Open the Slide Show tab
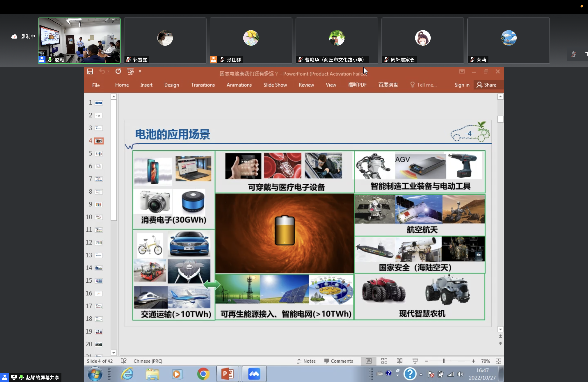This screenshot has height=382, width=588. pos(275,85)
